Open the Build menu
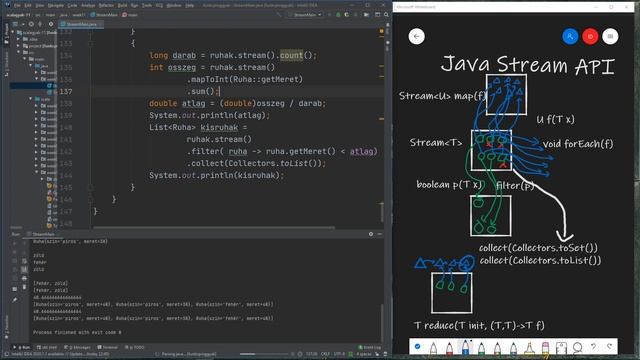This screenshot has width=640, height=360. (x=122, y=6)
